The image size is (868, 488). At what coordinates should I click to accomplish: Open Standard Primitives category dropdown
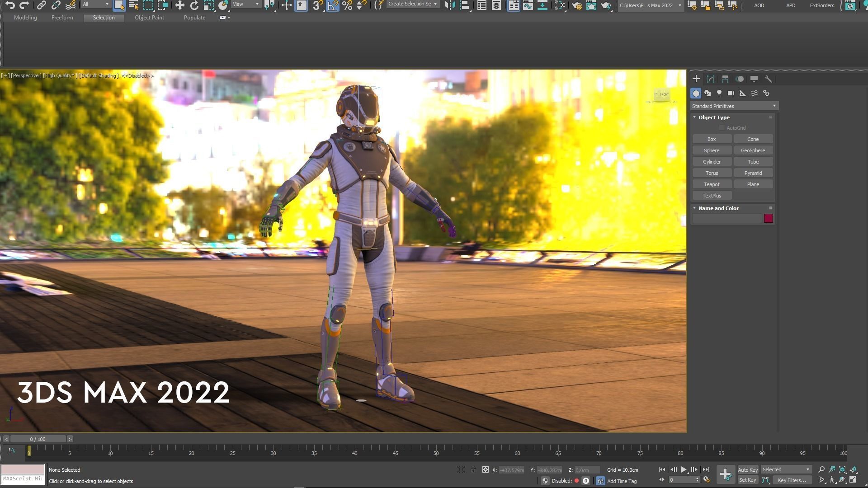pos(734,106)
